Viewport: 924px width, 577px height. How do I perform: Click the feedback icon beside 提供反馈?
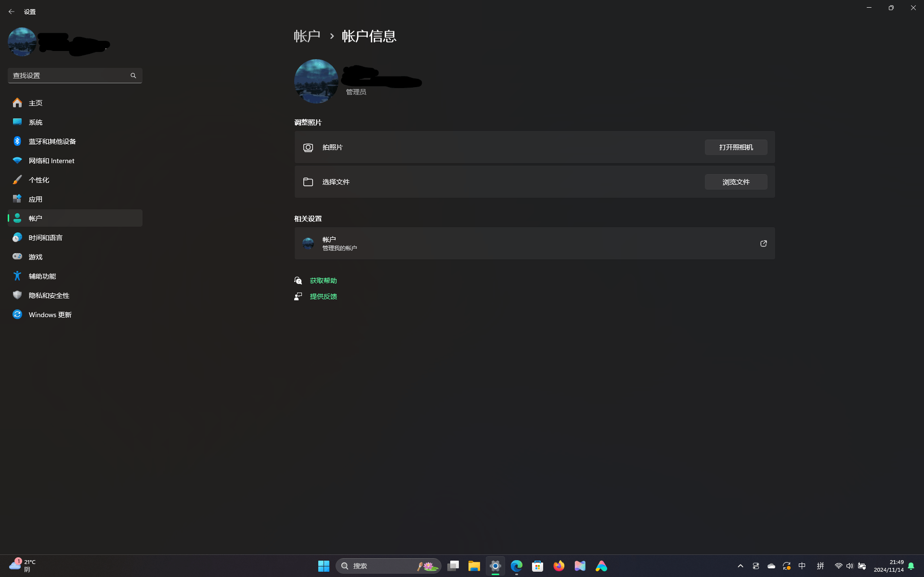pos(298,296)
